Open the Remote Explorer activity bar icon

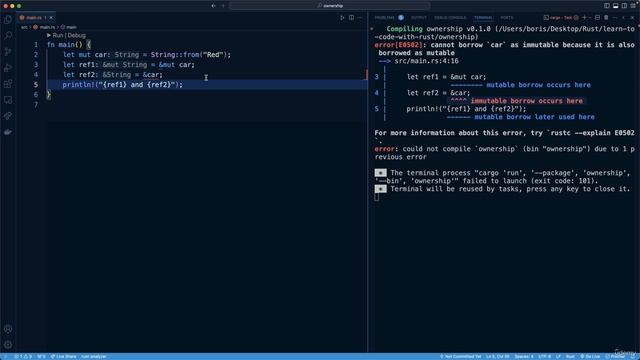tap(8, 100)
